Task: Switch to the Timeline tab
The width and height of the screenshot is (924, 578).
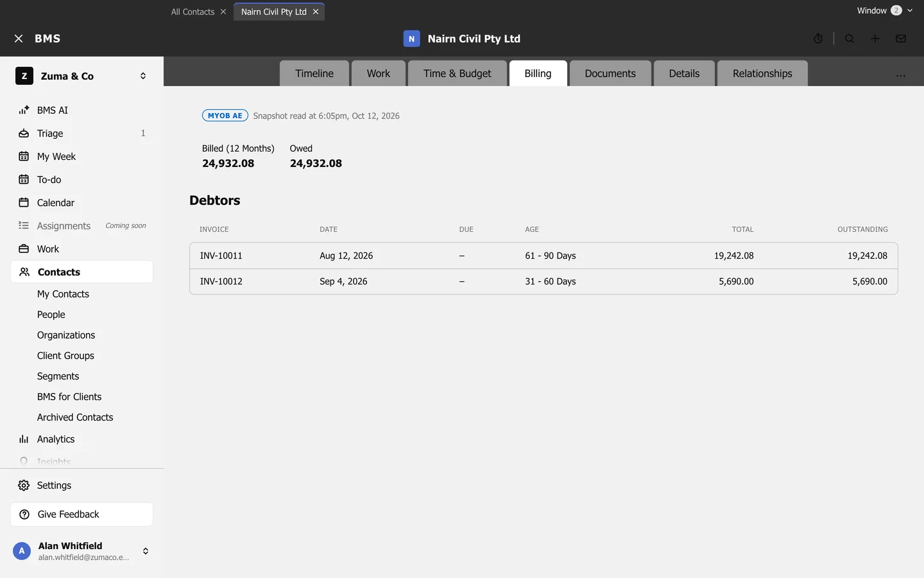Action: coord(314,73)
